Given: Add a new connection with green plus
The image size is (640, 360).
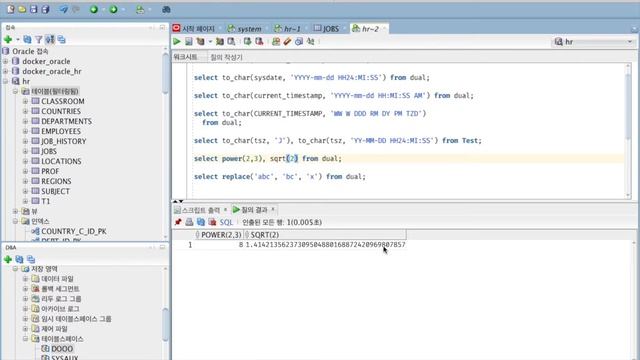Looking at the screenshot, I should pyautogui.click(x=8, y=40).
